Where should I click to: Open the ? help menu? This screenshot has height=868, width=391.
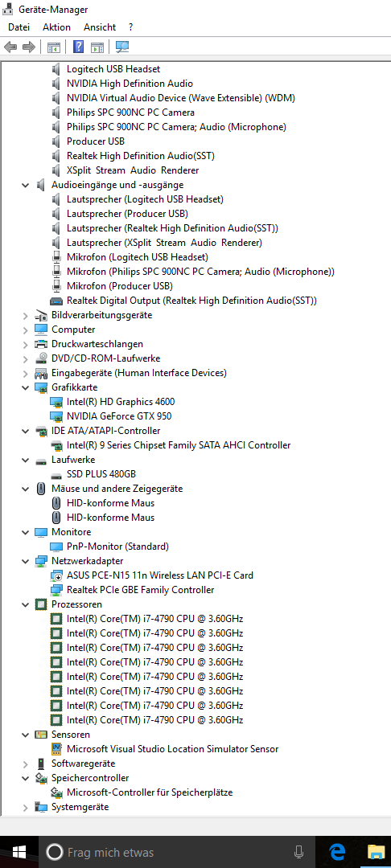click(130, 27)
